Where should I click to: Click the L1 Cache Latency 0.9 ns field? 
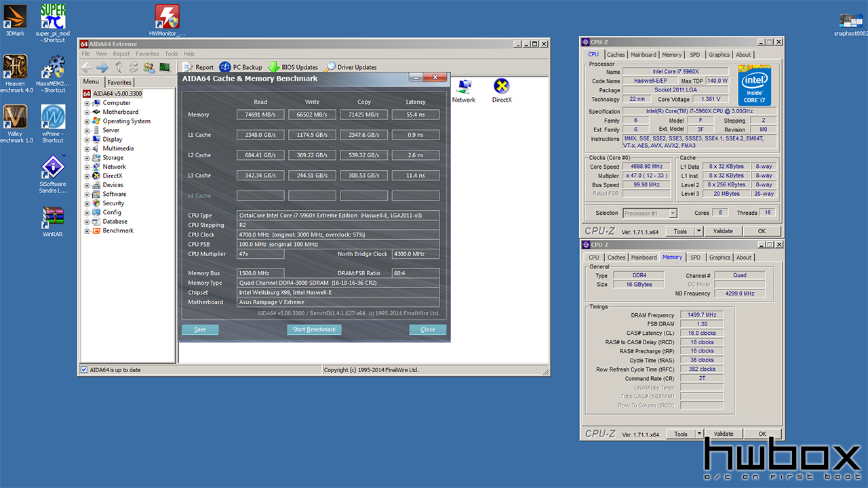(416, 135)
